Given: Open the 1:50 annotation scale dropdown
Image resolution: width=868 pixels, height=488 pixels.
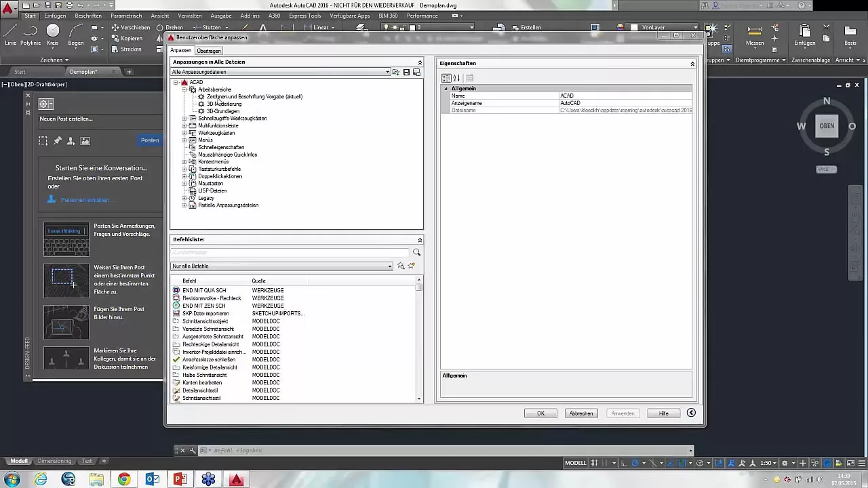Looking at the screenshot, I should (769, 462).
